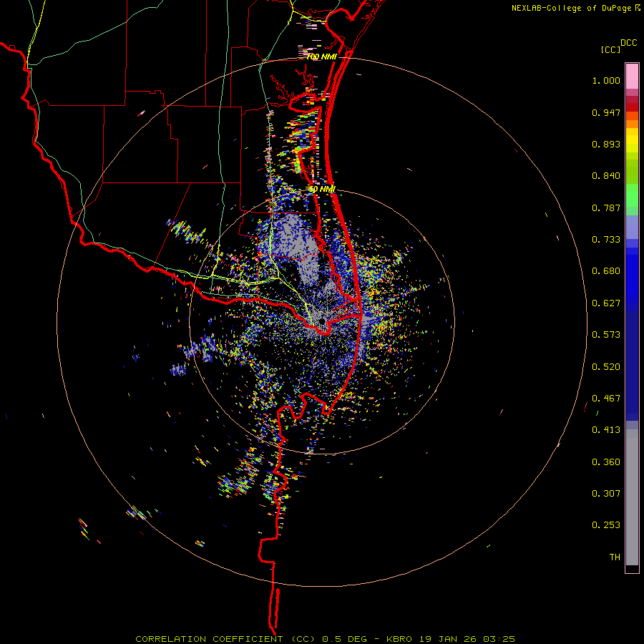Pick the bright green colorbar segment
Screen dimensions: 644x644
pos(632,195)
